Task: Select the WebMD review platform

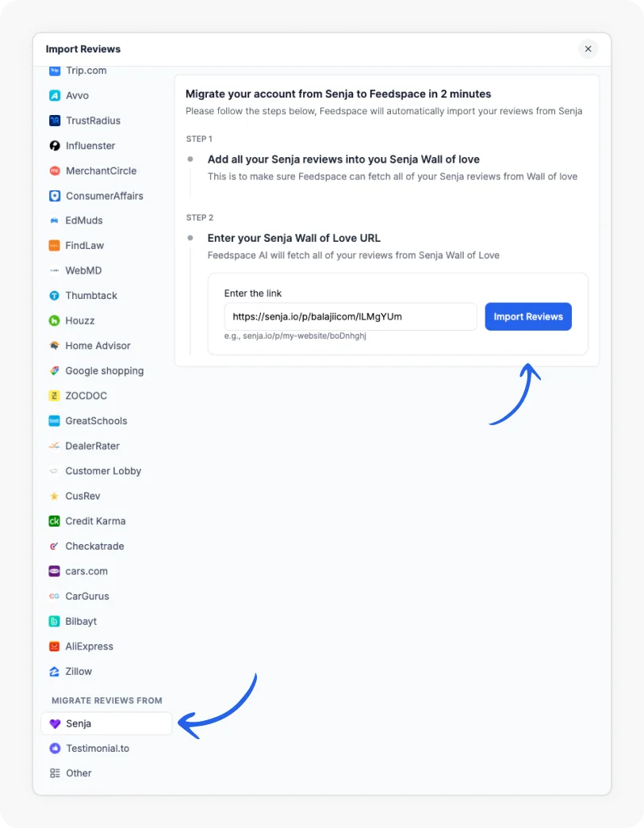Action: (x=54, y=270)
